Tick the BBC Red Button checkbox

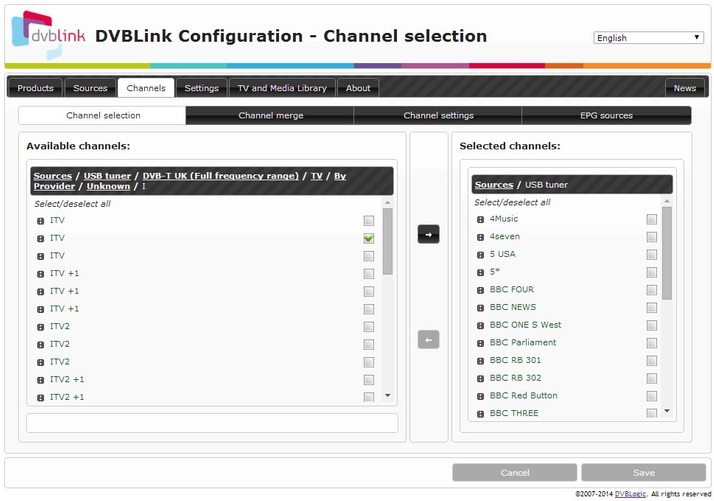click(652, 396)
